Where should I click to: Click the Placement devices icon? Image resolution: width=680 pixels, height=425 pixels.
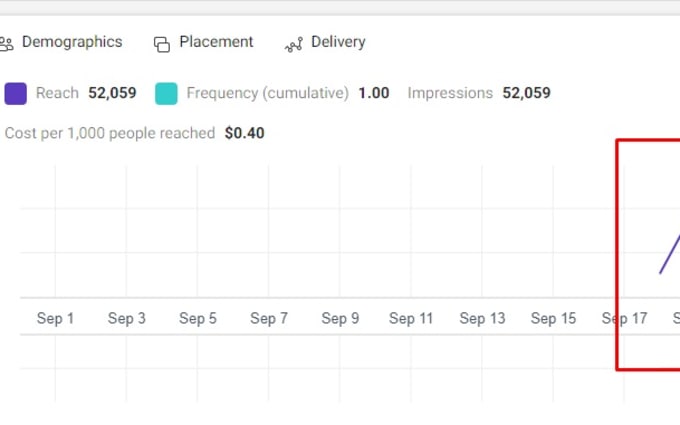[x=162, y=44]
